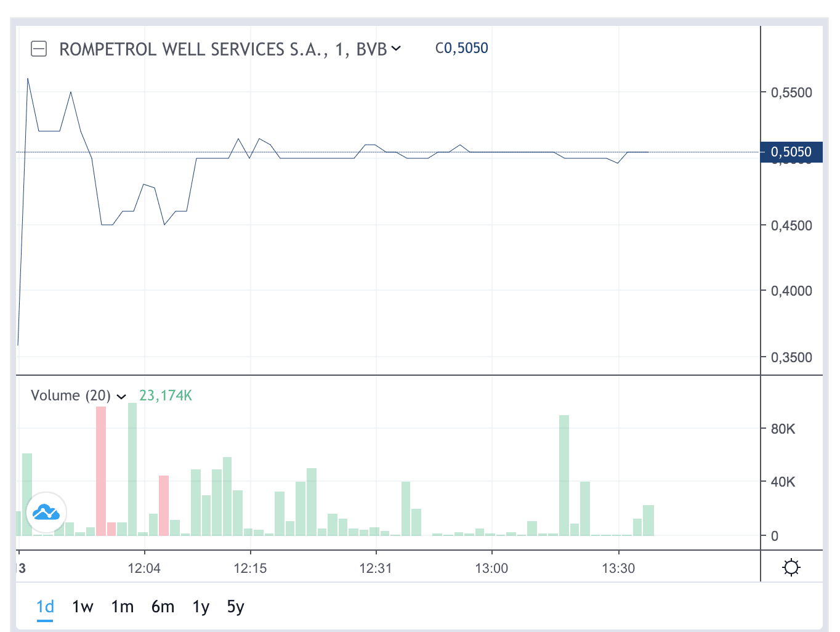Click the 80K volume axis label
Screen dimensions: 840x632
pos(783,429)
